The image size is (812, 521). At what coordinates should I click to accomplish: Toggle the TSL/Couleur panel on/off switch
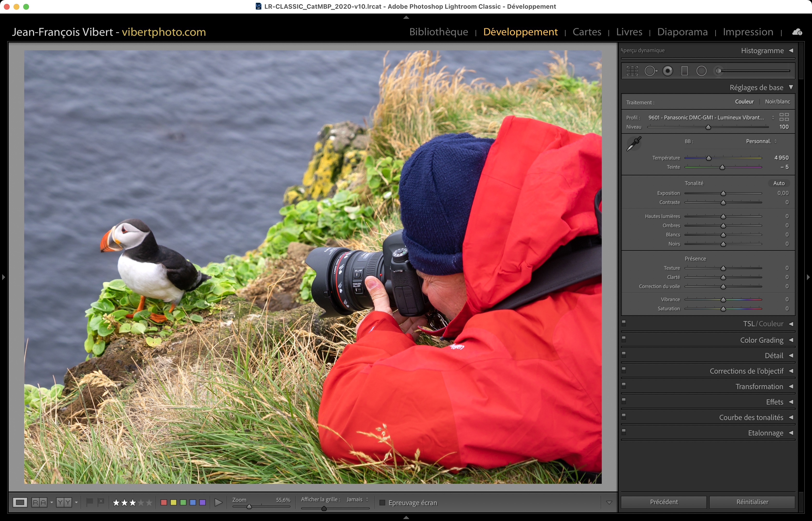pos(624,323)
